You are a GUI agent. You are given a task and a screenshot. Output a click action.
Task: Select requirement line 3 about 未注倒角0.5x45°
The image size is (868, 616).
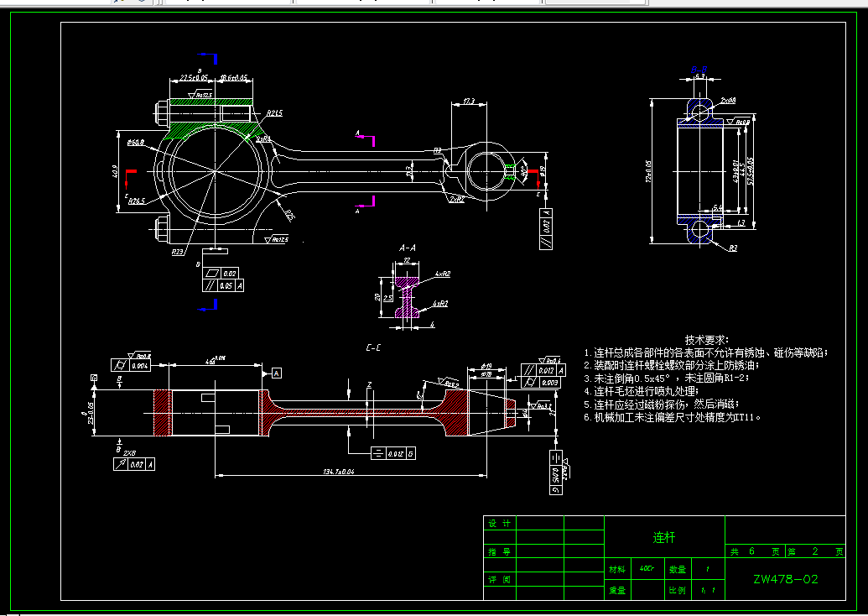pyautogui.click(x=666, y=378)
